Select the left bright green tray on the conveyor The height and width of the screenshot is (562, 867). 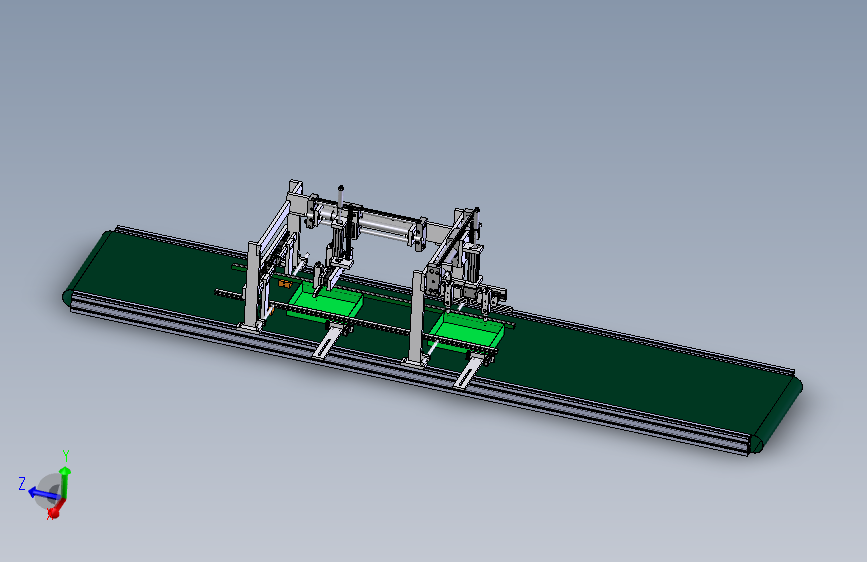click(325, 301)
